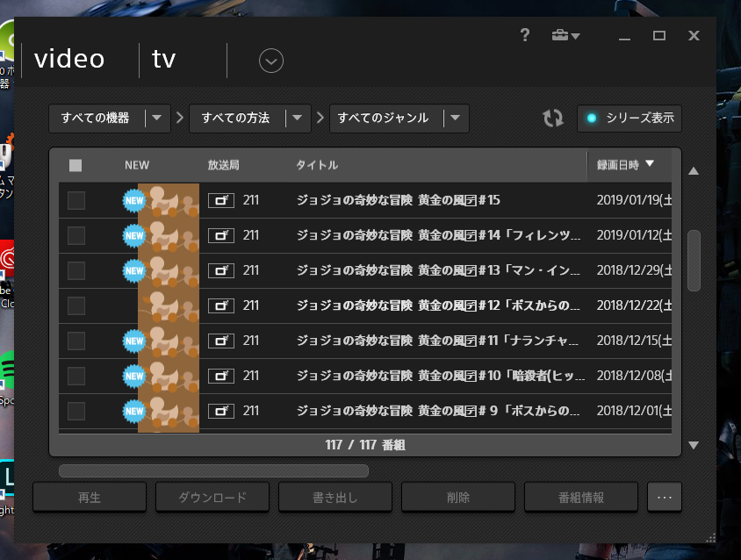The width and height of the screenshot is (741, 560).
Task: Check the box for episode #15
Action: 76,200
